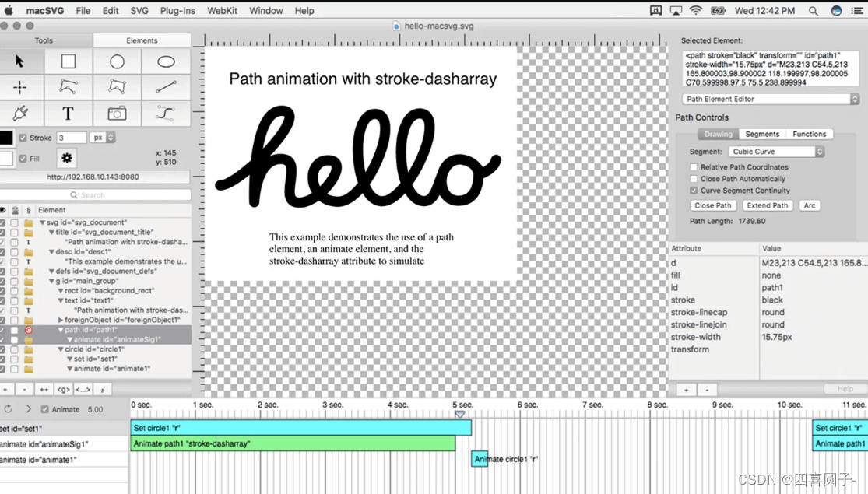Toggle lock checkbox for foreignObject1 row
This screenshot has width=868, height=494.
click(x=14, y=320)
